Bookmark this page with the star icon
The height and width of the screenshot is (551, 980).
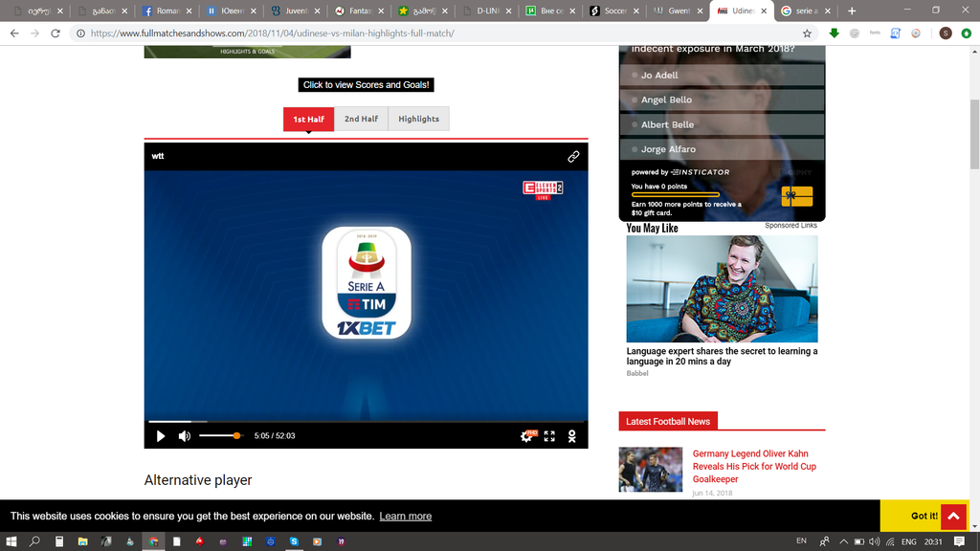(x=807, y=33)
